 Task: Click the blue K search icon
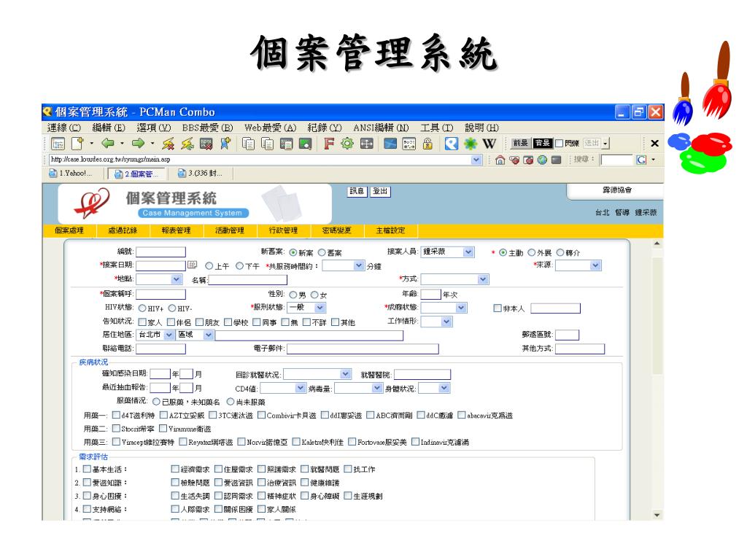click(x=451, y=144)
